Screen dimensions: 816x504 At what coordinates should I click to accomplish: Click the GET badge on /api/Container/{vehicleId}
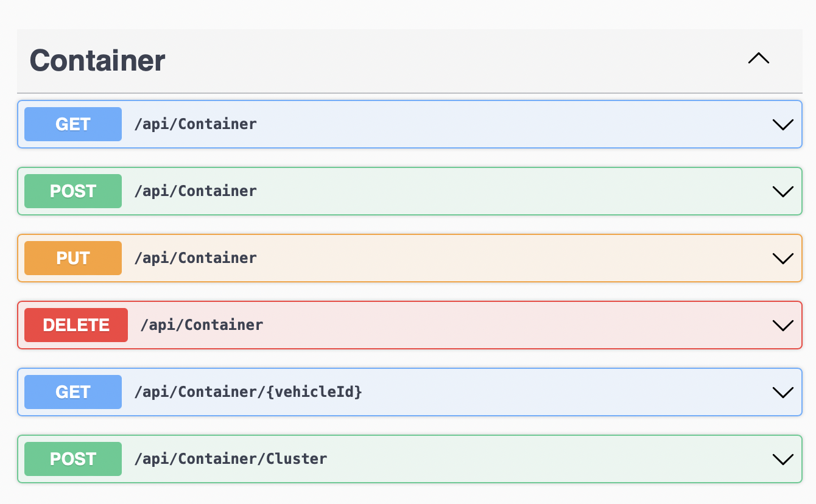(x=72, y=391)
